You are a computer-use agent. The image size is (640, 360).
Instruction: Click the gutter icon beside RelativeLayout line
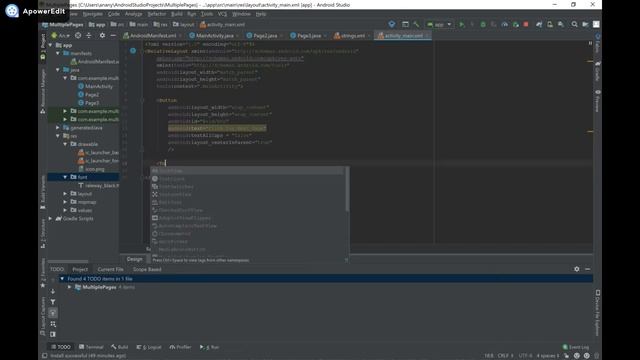click(x=133, y=51)
